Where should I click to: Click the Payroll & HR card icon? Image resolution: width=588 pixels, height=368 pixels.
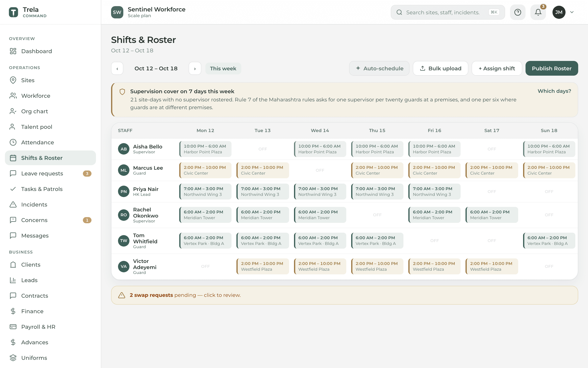[x=13, y=327]
